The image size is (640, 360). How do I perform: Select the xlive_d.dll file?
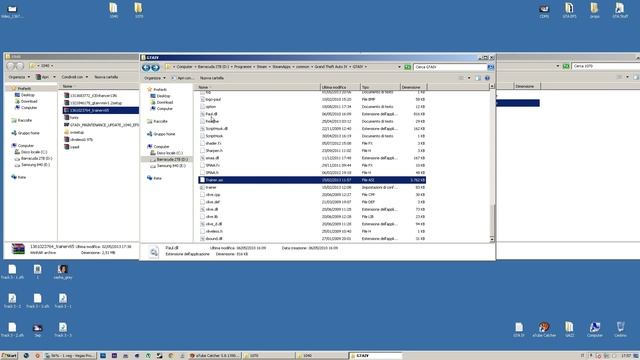312,224
